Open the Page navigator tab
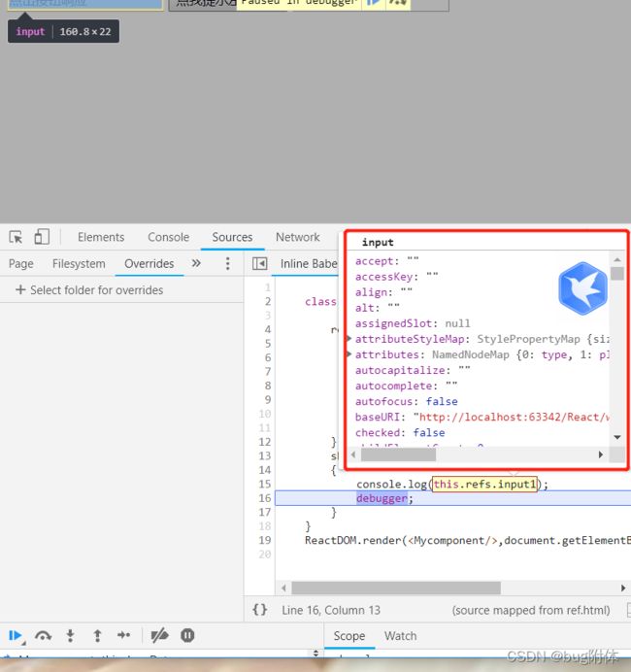 (x=21, y=263)
